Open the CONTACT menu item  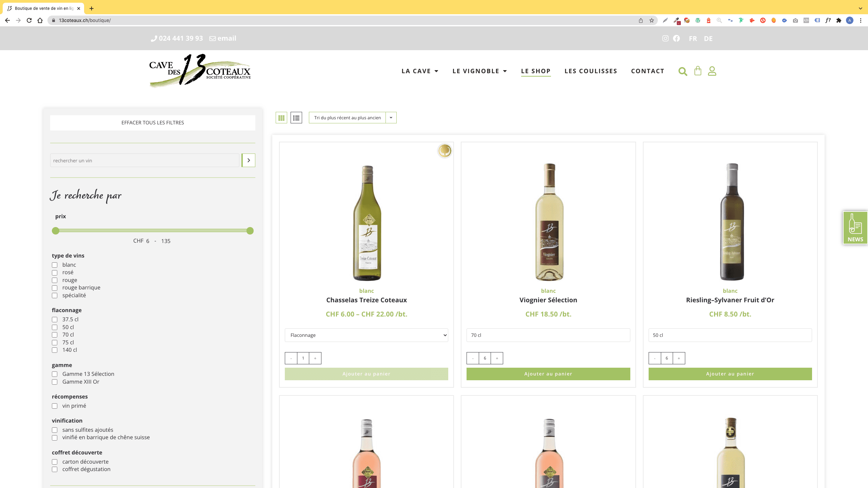tap(648, 71)
